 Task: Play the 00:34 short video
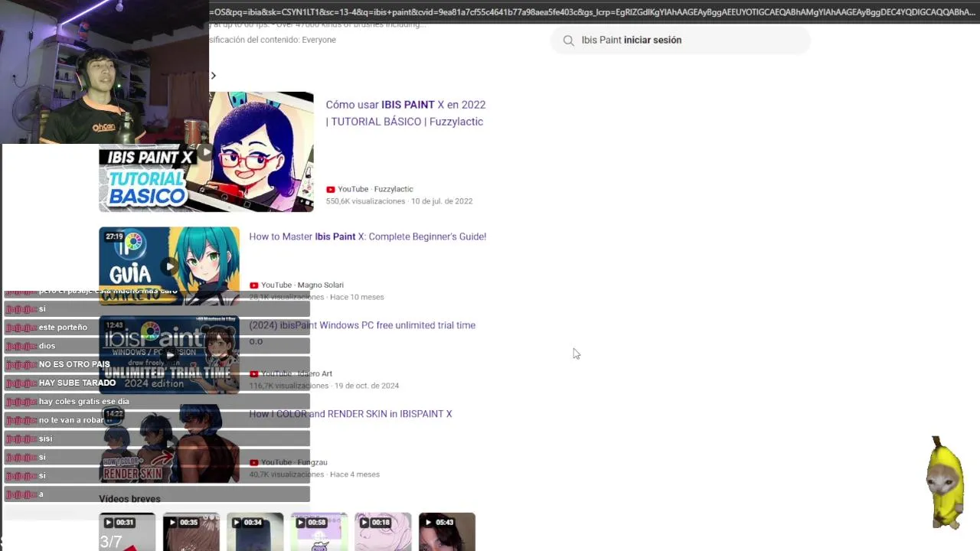click(x=255, y=532)
